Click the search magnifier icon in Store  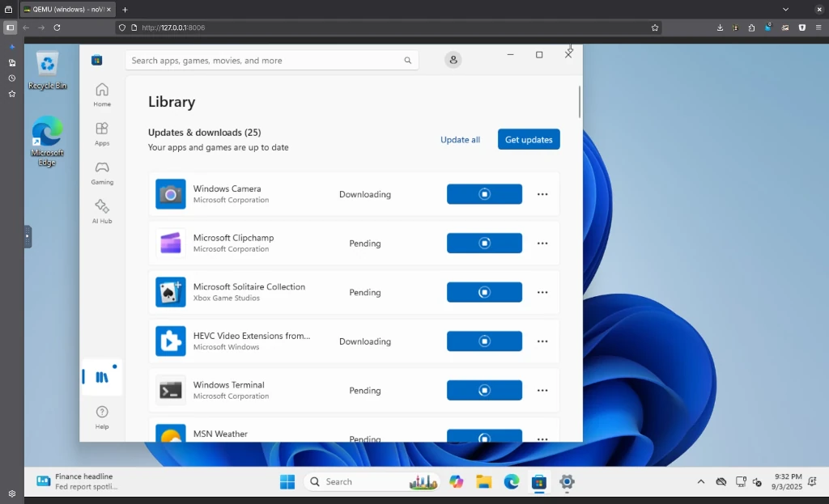(x=408, y=60)
